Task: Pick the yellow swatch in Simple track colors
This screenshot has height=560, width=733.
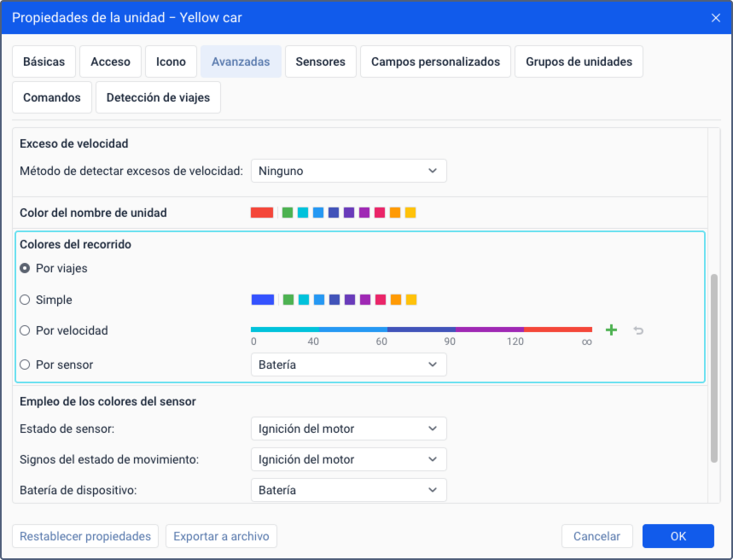Action: pyautogui.click(x=411, y=300)
